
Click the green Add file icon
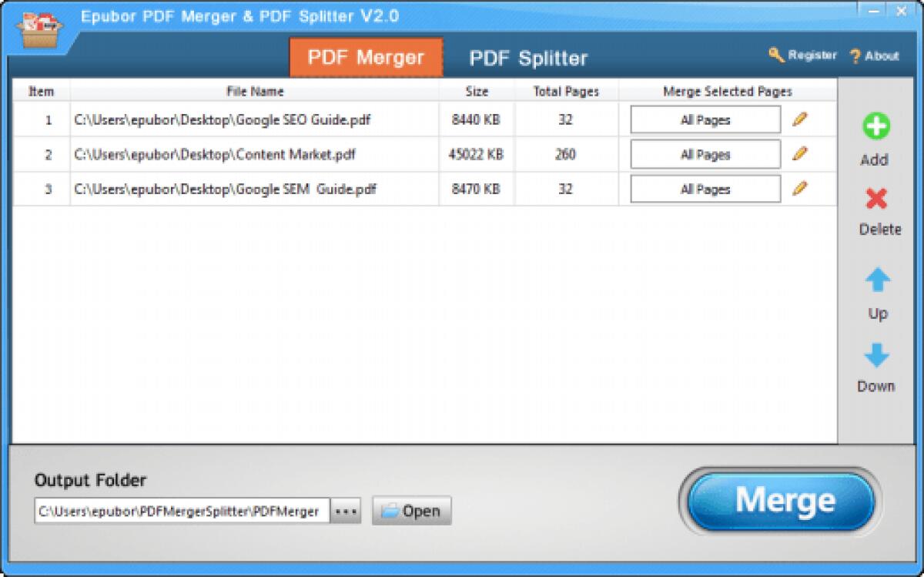875,127
